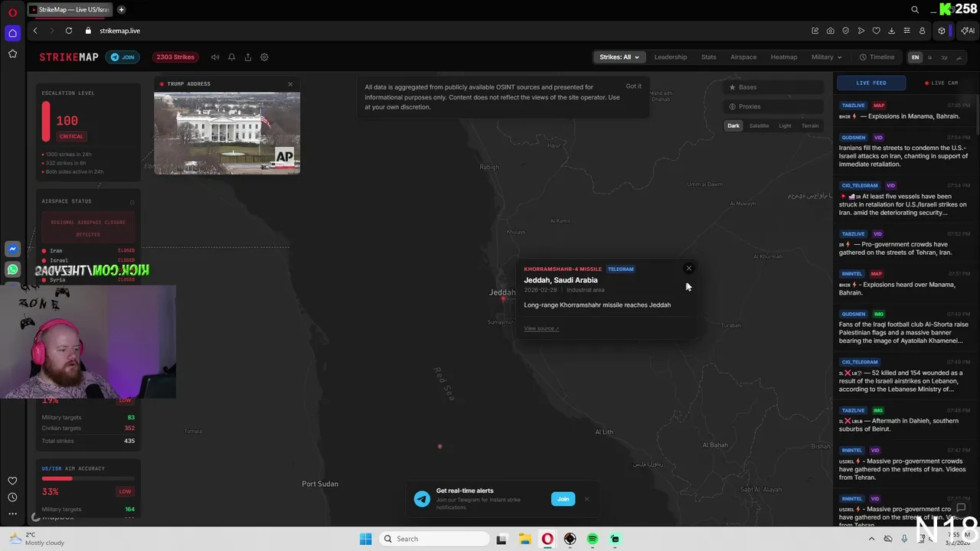This screenshot has width=980, height=551.
Task: Open Messenger in Opera sidebar
Action: [12, 249]
